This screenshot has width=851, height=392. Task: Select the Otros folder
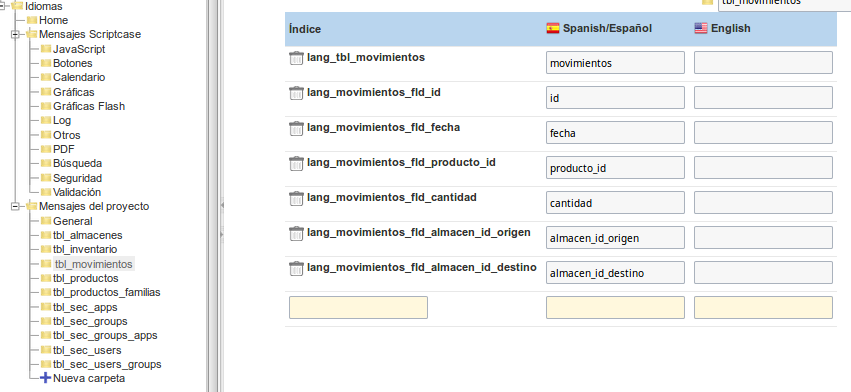[67, 135]
